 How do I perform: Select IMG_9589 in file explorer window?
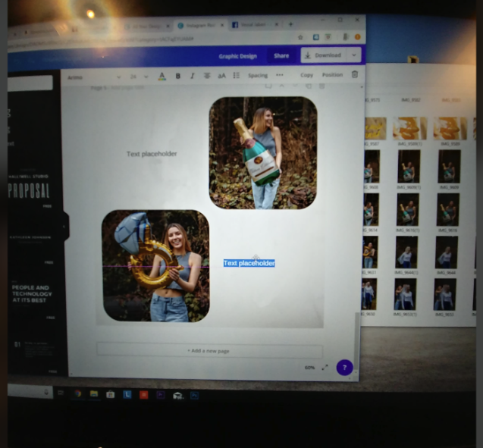450,131
